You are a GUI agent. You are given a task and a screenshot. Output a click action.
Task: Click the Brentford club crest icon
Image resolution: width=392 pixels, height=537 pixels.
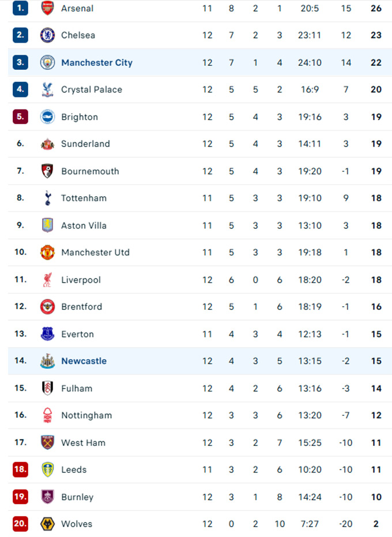(47, 307)
